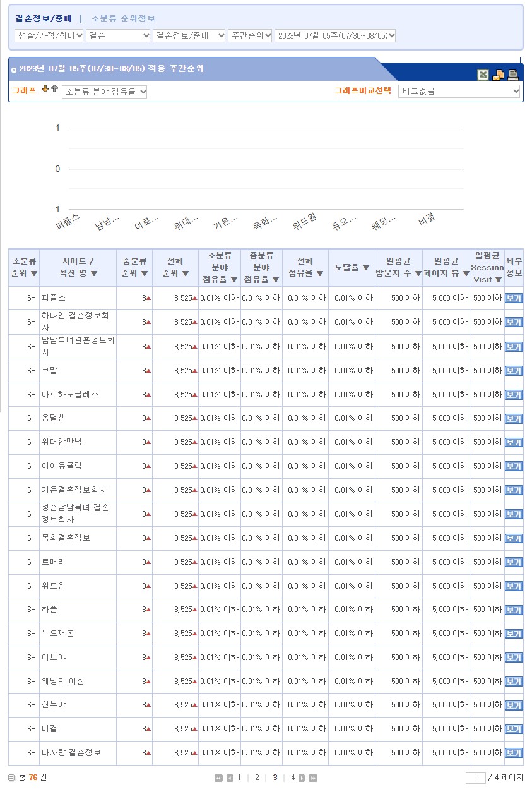Click the page number input field

475,778
